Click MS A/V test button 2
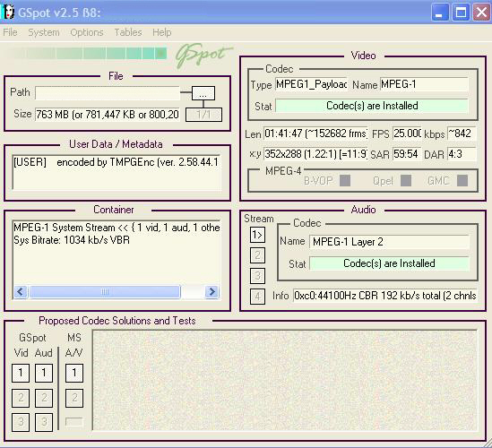The image size is (492, 448). 74,398
